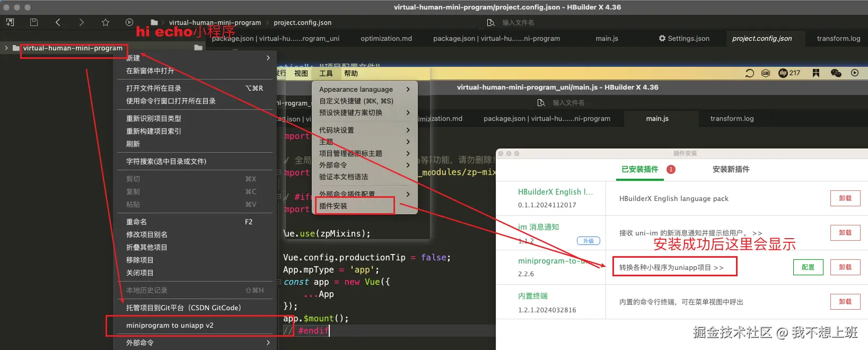Click the 217 memory monitor menu bar icon
Image resolution: width=868 pixels, height=350 pixels.
click(789, 73)
